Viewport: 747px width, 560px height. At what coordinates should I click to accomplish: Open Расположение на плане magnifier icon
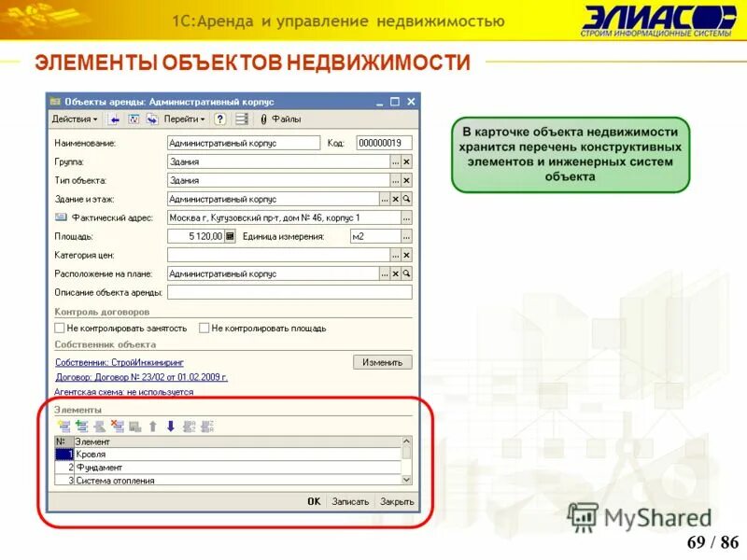(406, 273)
